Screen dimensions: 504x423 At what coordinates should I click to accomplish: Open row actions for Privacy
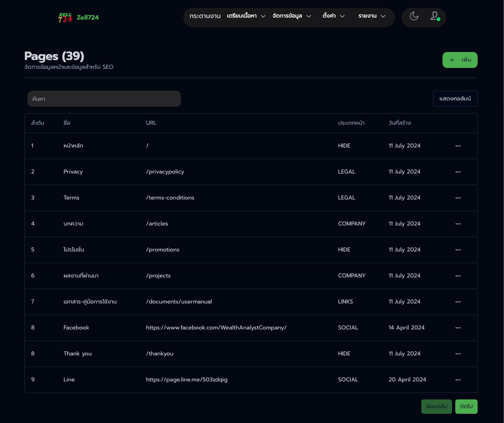(x=458, y=172)
